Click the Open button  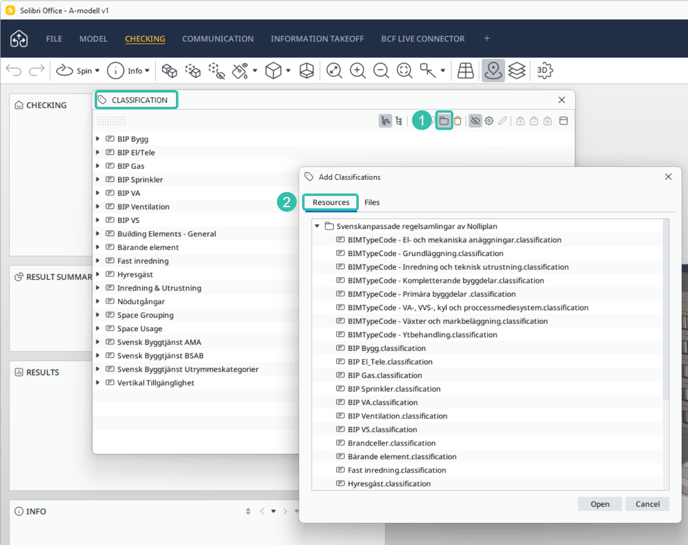(x=599, y=504)
